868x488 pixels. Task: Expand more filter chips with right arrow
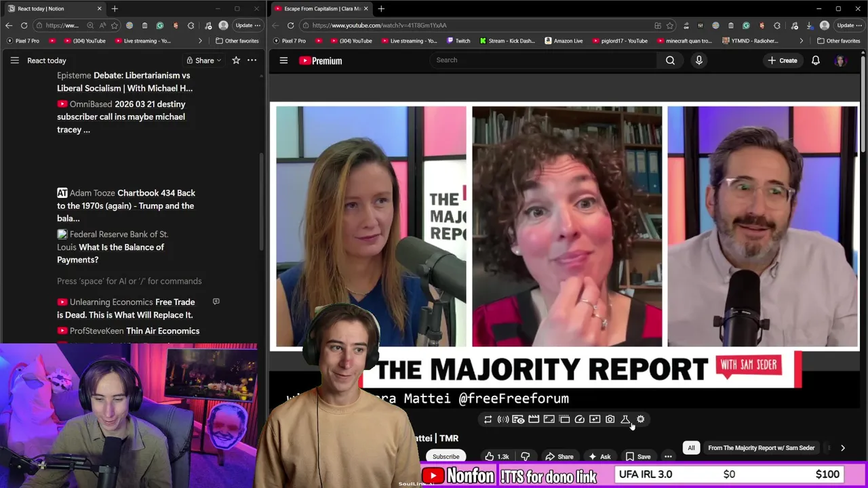(842, 448)
